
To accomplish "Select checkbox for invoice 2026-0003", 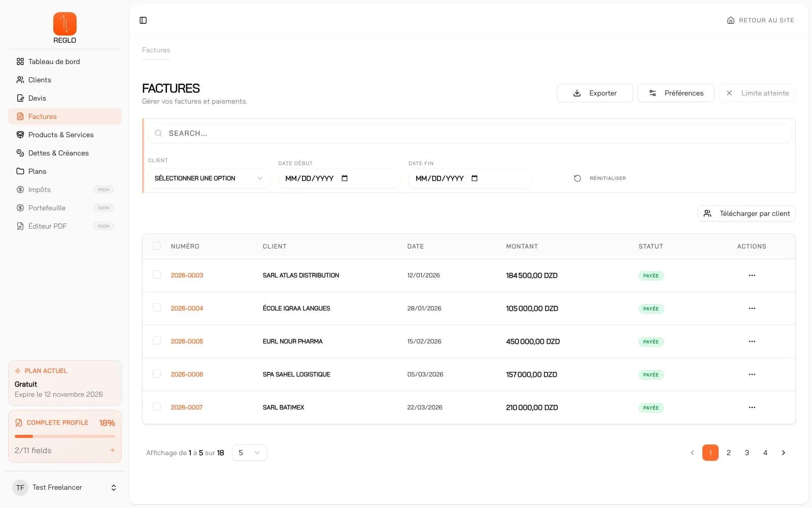I will coord(157,275).
